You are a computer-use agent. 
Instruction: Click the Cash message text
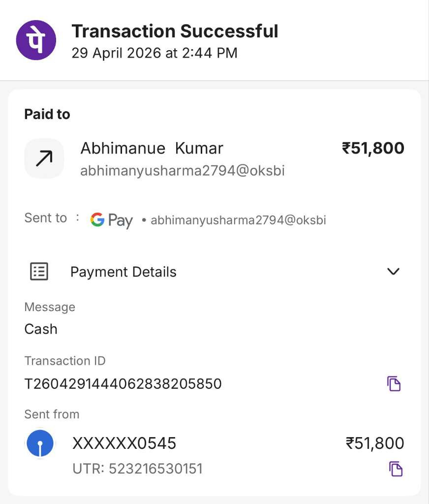tap(41, 329)
